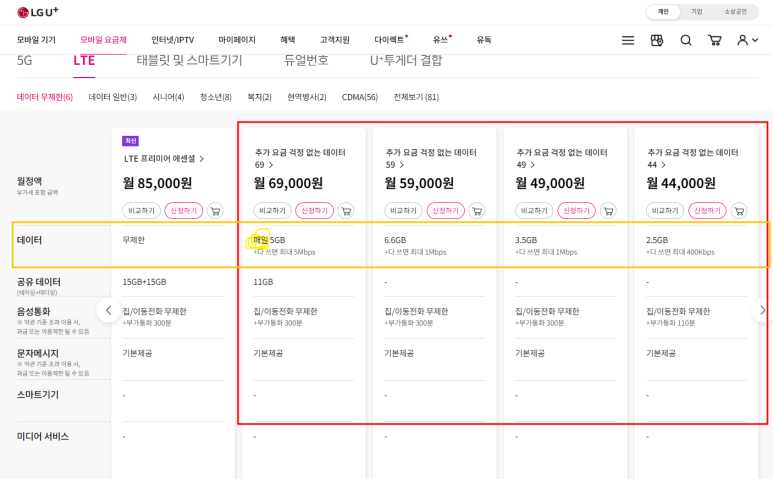The width and height of the screenshot is (773, 479).
Task: Click 비교하기 for 59,000원 plan
Action: (403, 211)
